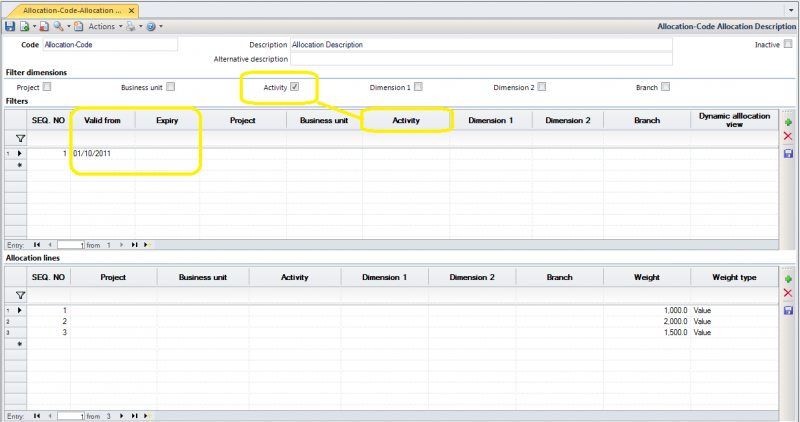This screenshot has width=800, height=422.
Task: Click the 2,000.0 weight cell
Action: [x=647, y=321]
